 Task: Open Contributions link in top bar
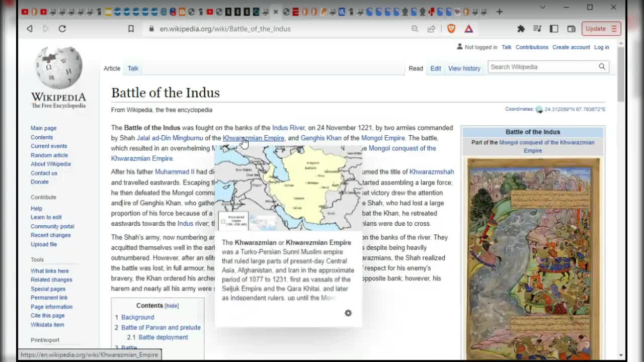point(532,47)
